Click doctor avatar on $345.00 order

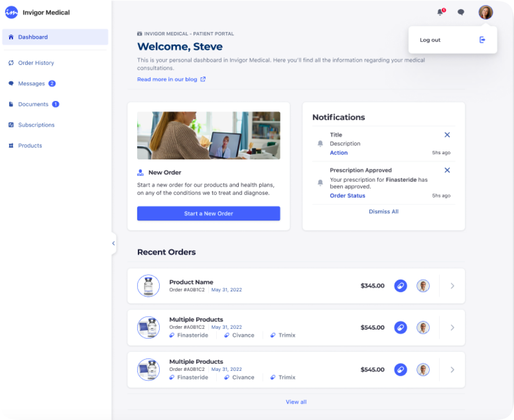(423, 286)
